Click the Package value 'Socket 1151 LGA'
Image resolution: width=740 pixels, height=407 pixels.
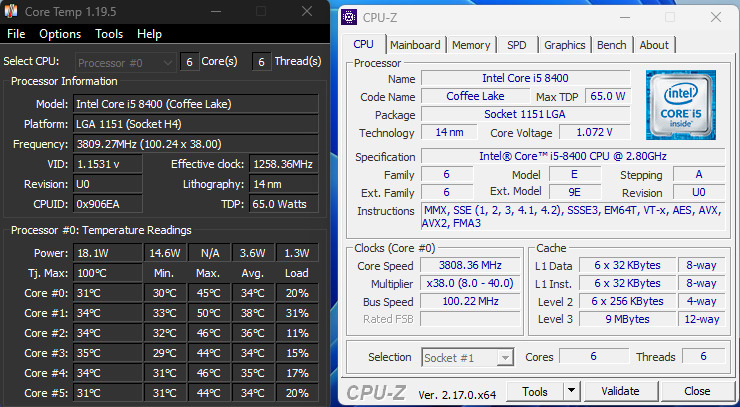525,114
